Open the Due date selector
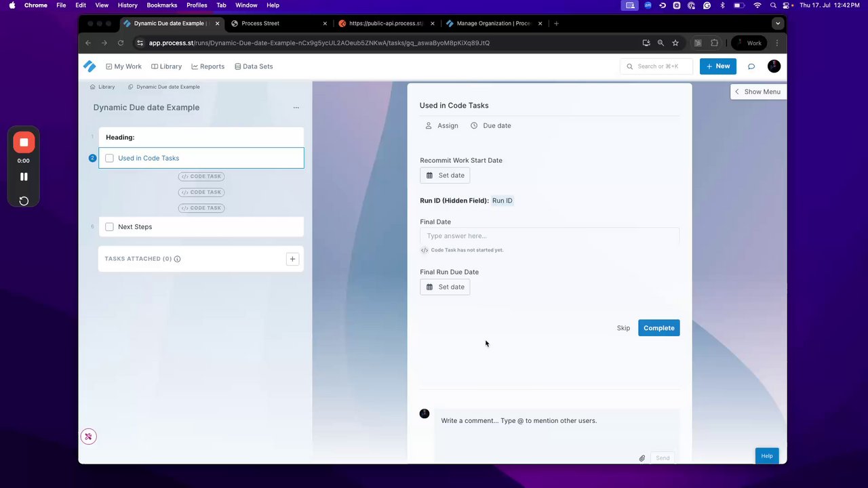Image resolution: width=868 pixels, height=488 pixels. (x=491, y=125)
